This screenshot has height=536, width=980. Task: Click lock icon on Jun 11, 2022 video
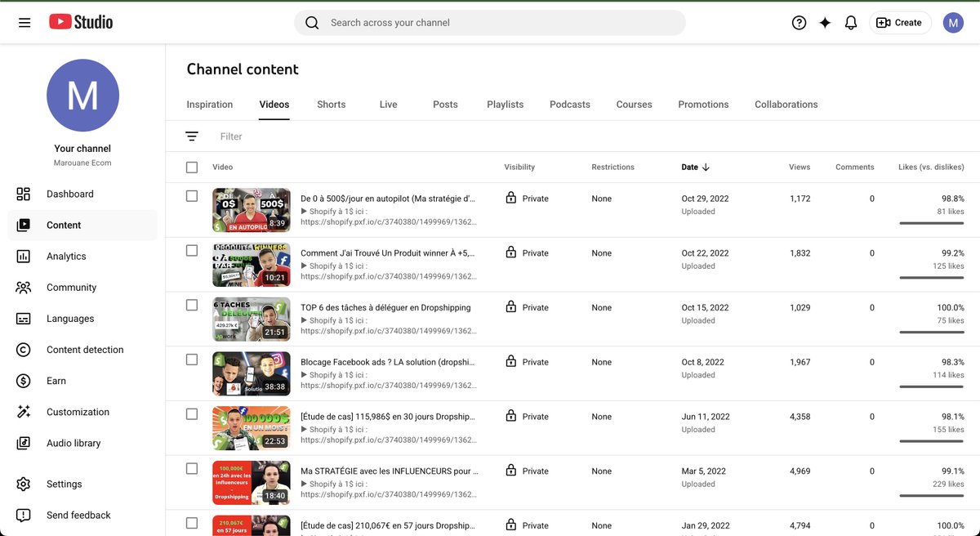click(x=511, y=416)
